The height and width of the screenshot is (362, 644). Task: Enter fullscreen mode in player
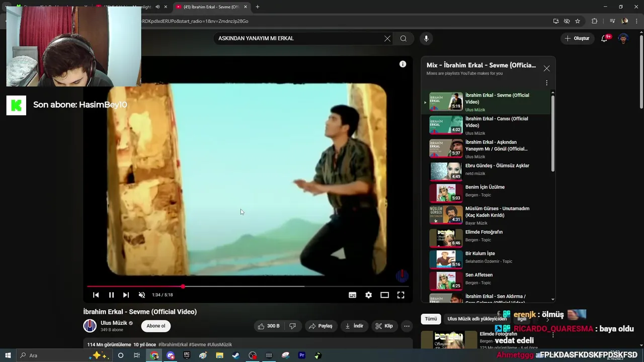(x=400, y=295)
